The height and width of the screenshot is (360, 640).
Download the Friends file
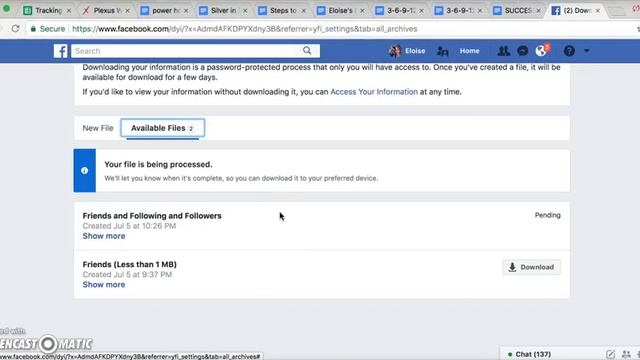coord(531,267)
